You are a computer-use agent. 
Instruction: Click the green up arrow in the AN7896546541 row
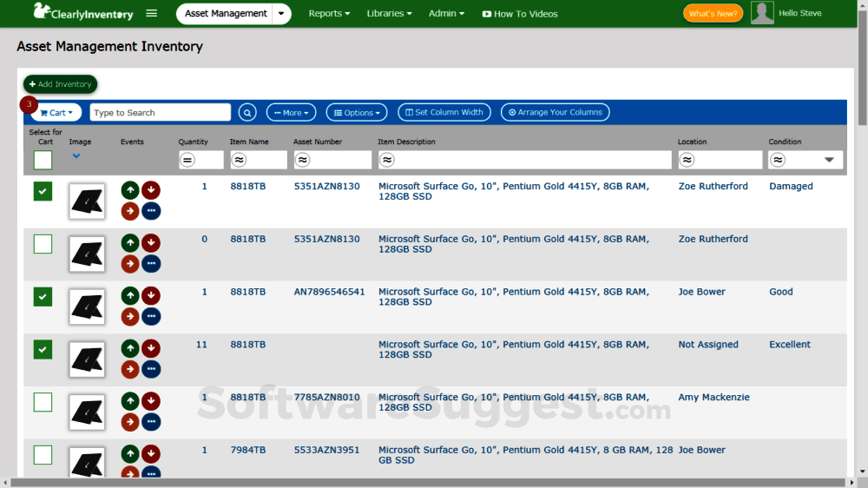(130, 295)
